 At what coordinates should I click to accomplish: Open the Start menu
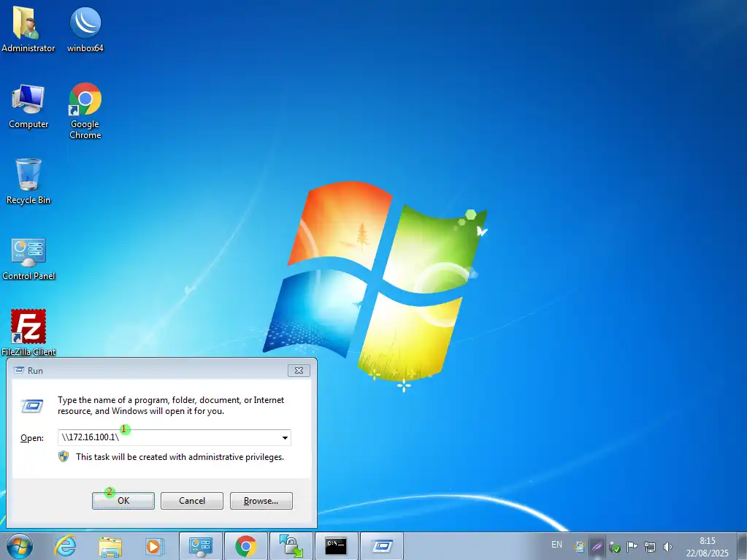pos(20,546)
